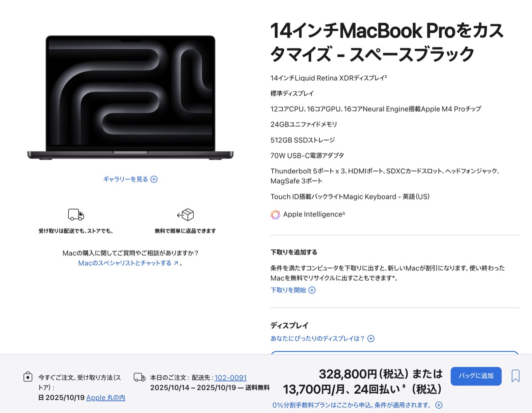Add MacBook Pro with バッグに追加 button
This screenshot has width=532, height=413.
tap(476, 376)
